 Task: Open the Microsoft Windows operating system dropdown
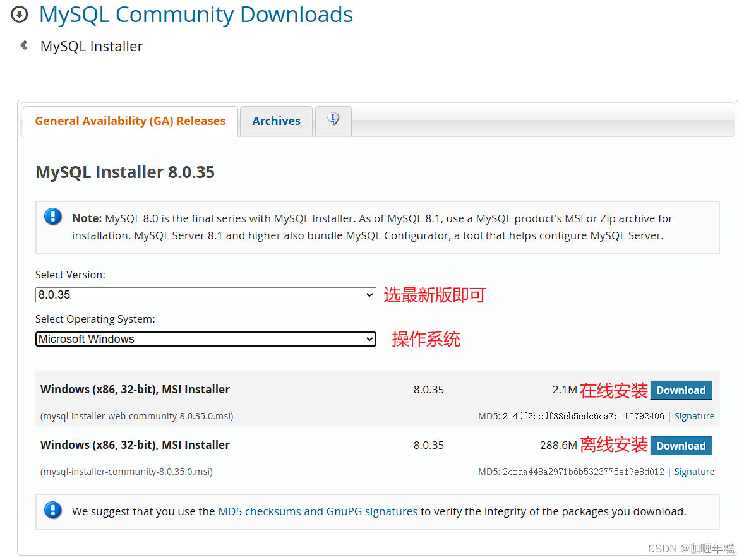coord(205,339)
